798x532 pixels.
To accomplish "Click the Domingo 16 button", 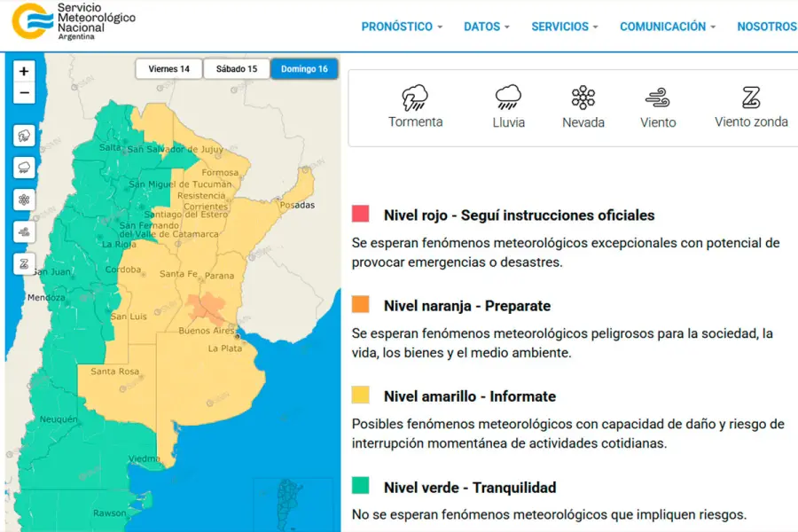I will 304,69.
